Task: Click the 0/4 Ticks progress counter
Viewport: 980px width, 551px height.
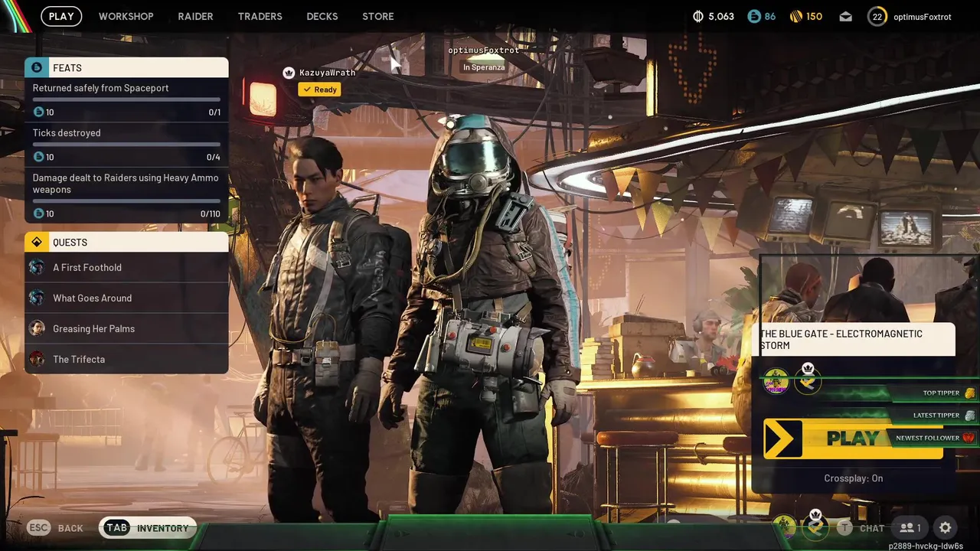Action: 214,158
